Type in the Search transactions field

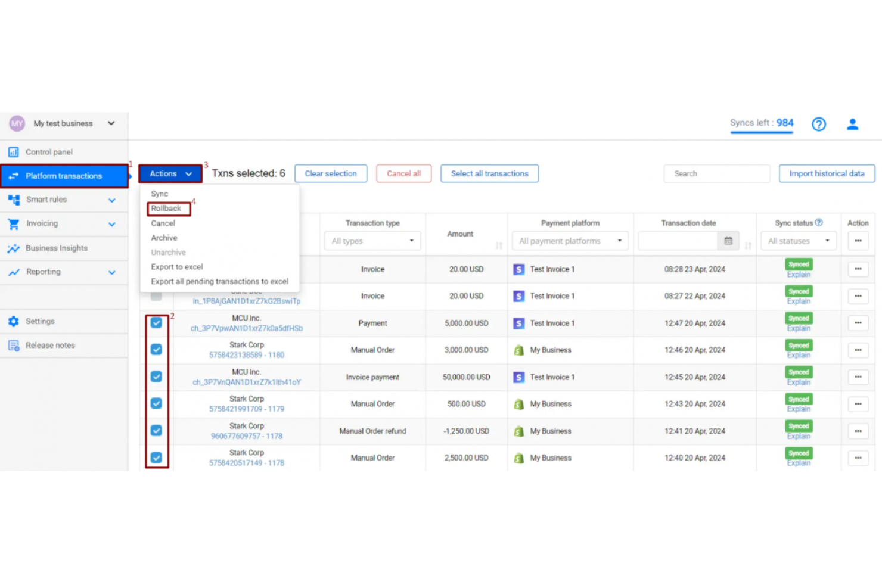(716, 173)
